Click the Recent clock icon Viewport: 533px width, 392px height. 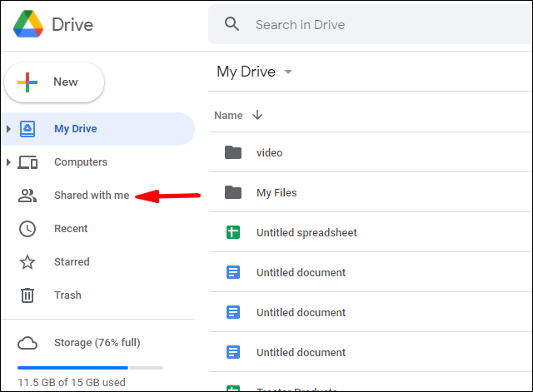(x=27, y=228)
